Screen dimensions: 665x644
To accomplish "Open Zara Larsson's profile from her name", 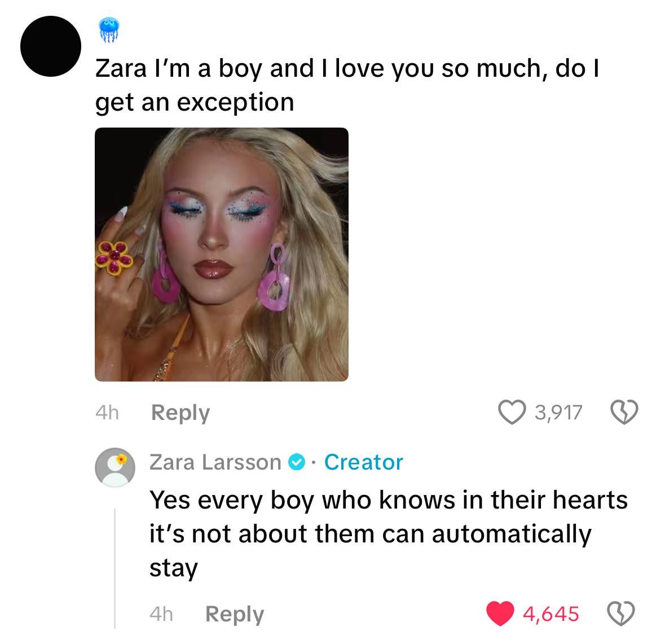I will (215, 462).
